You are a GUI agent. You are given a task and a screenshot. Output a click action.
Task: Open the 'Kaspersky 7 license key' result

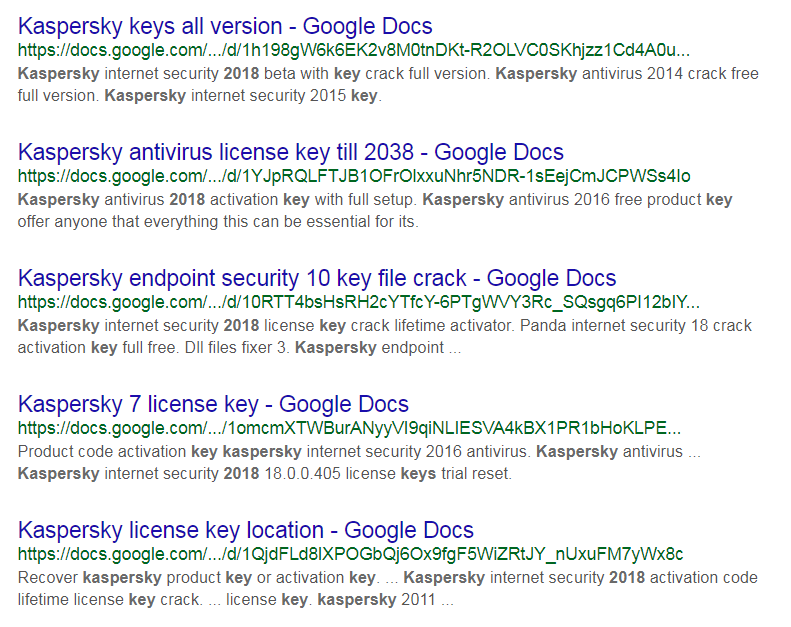pos(213,404)
